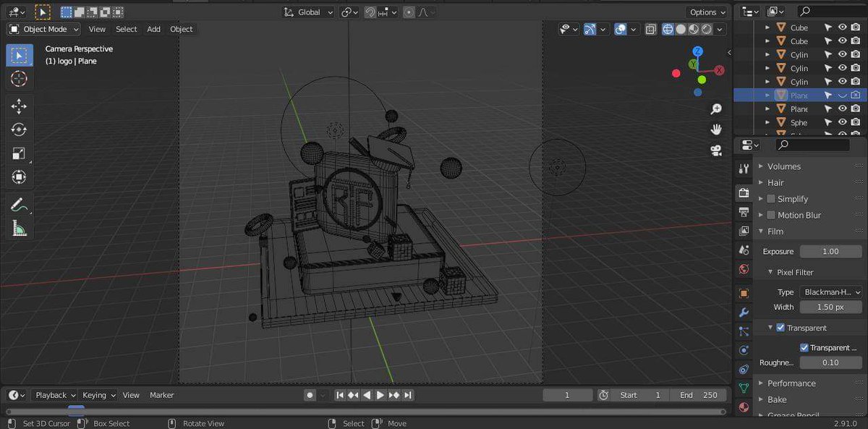The height and width of the screenshot is (429, 868).
Task: Open the Add menu
Action: pos(154,29)
